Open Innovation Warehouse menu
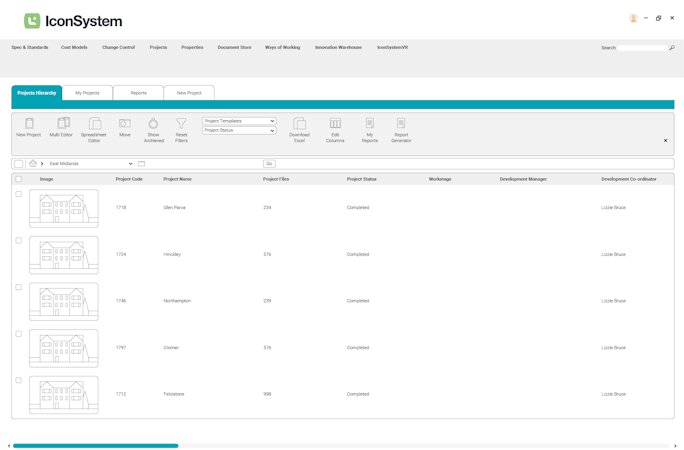This screenshot has height=450, width=684. pos(339,47)
